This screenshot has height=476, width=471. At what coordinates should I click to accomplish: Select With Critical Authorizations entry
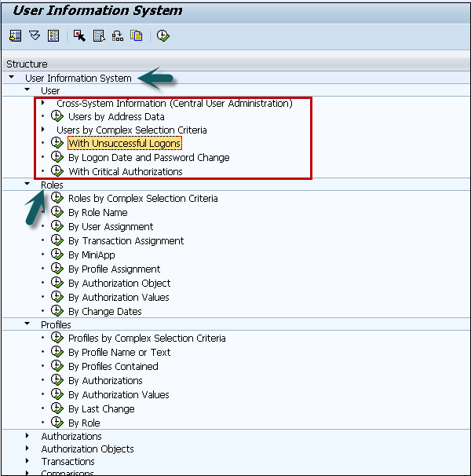click(125, 171)
